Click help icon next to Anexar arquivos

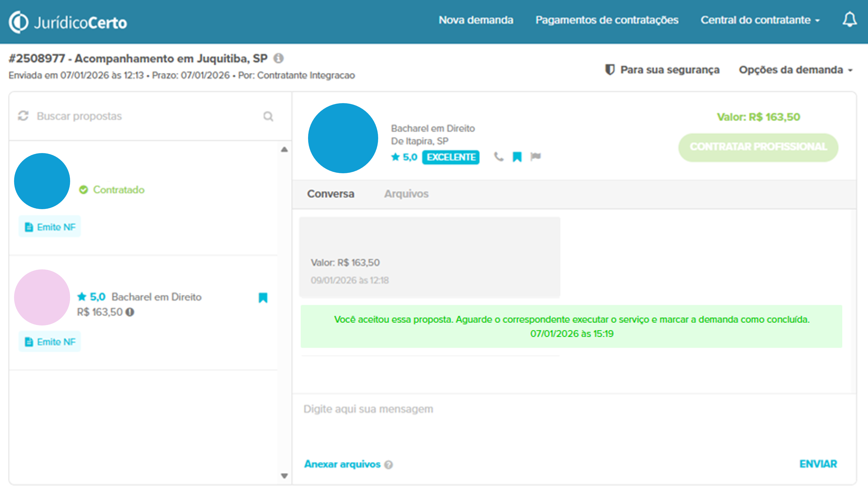[x=389, y=465]
